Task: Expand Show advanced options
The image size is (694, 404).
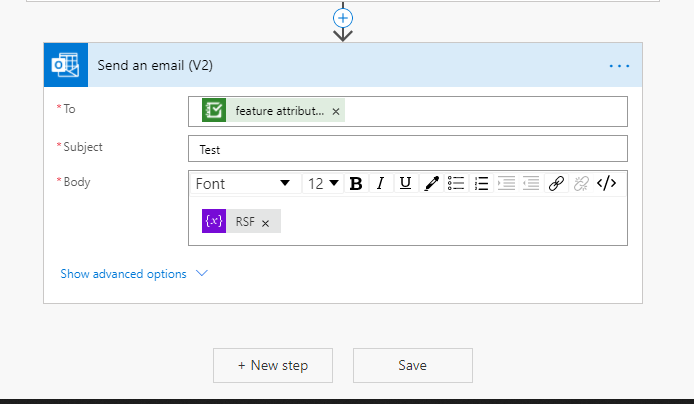Action: (133, 274)
